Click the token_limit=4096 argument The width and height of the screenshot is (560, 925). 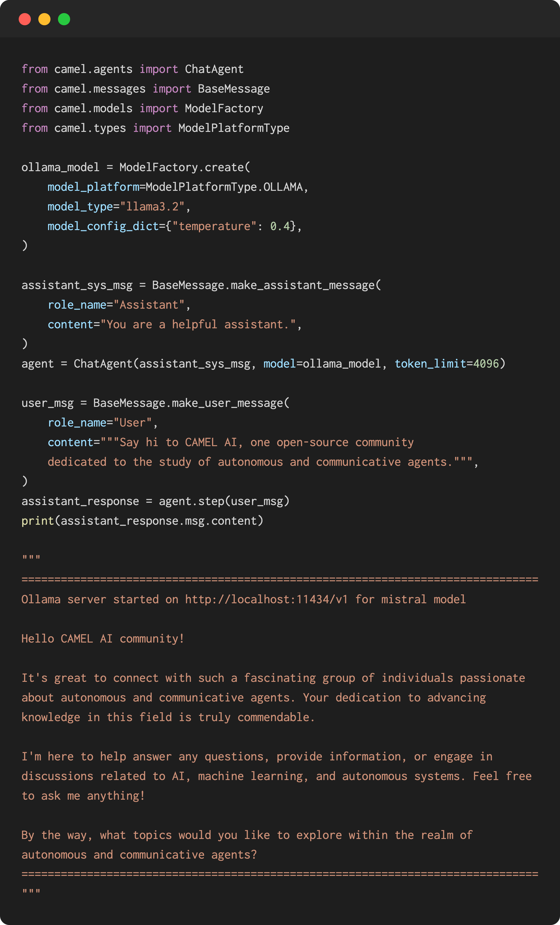[x=447, y=363]
